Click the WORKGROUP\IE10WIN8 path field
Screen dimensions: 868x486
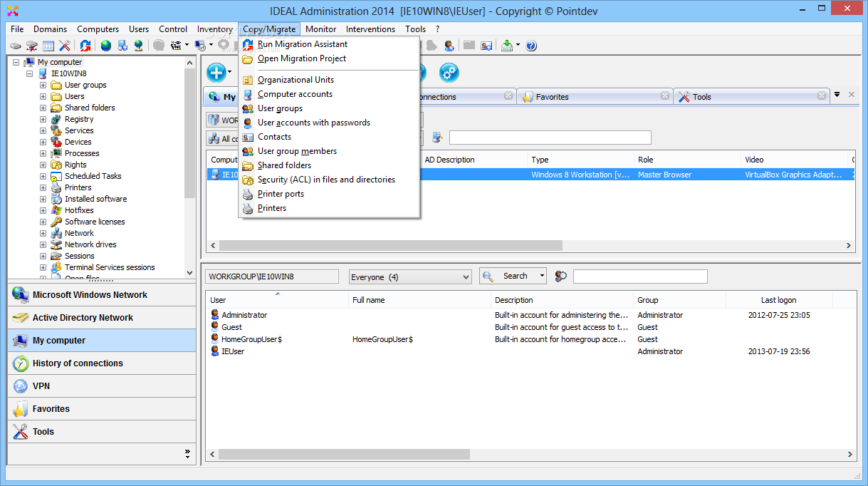pos(272,276)
